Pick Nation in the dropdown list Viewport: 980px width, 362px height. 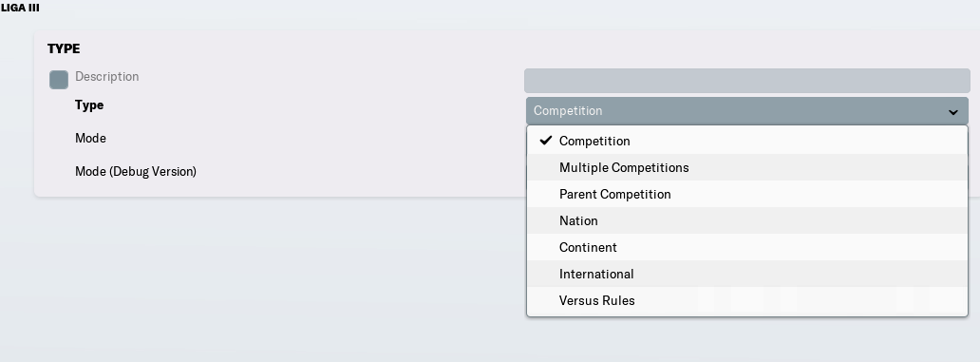(747, 220)
